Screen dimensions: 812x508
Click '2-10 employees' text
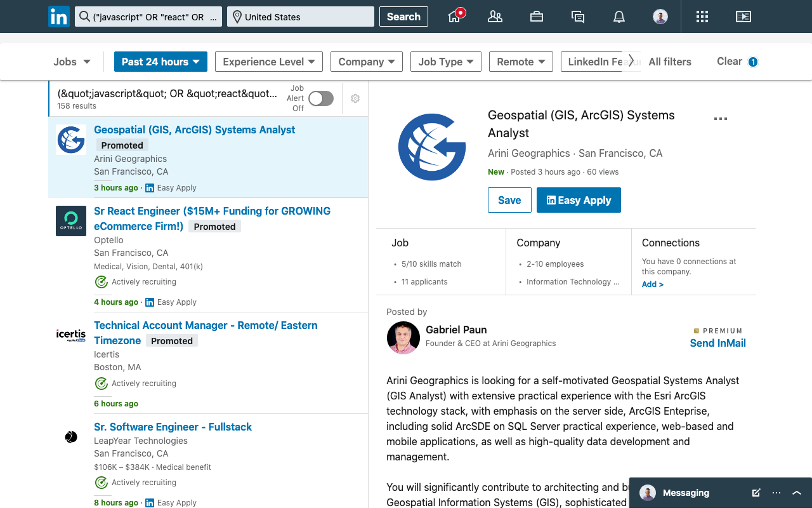[x=555, y=264]
